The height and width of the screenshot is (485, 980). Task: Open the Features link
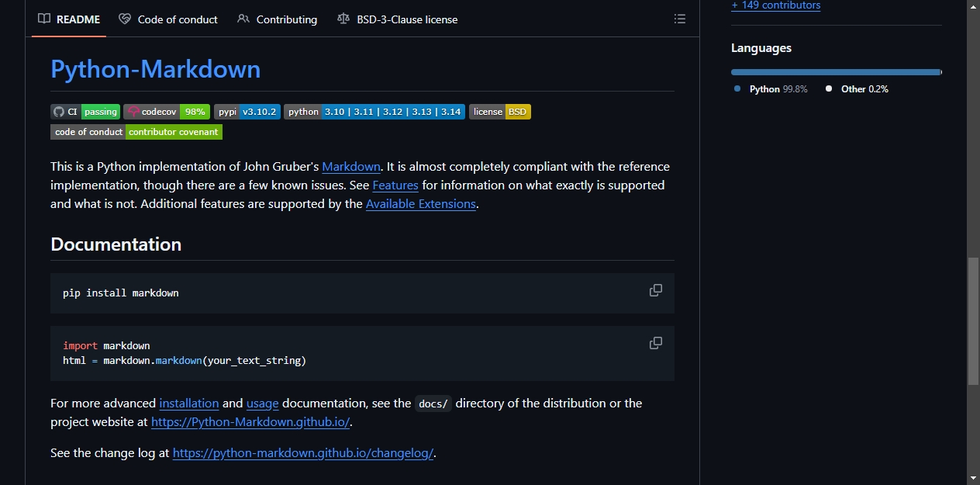pyautogui.click(x=395, y=185)
